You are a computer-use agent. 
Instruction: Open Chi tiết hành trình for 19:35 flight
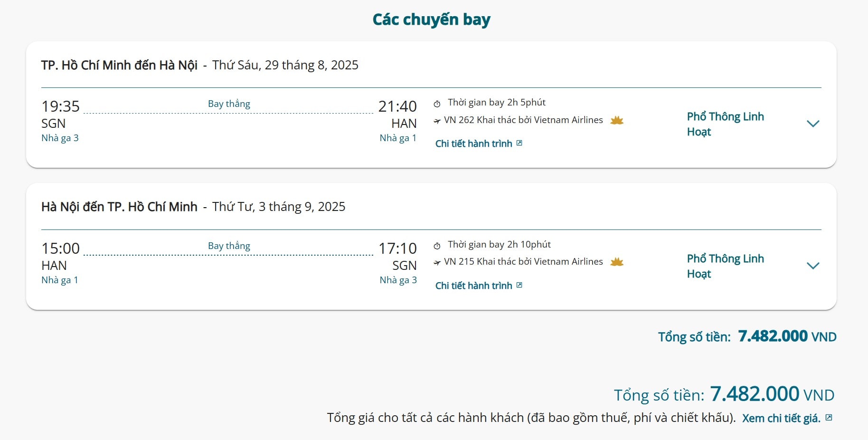point(473,143)
